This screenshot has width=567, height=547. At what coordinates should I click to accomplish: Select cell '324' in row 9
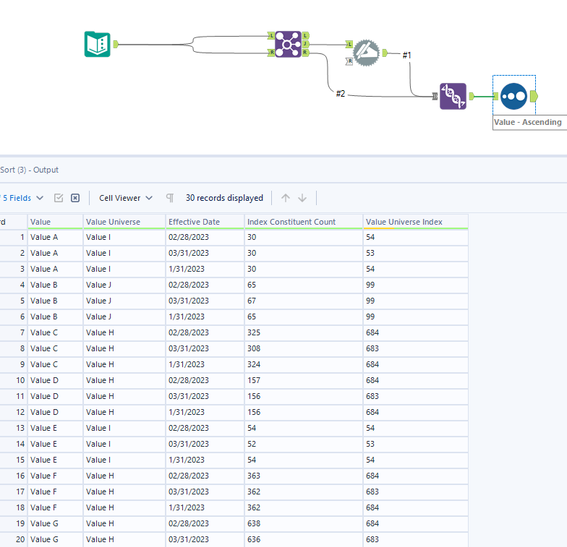click(304, 364)
